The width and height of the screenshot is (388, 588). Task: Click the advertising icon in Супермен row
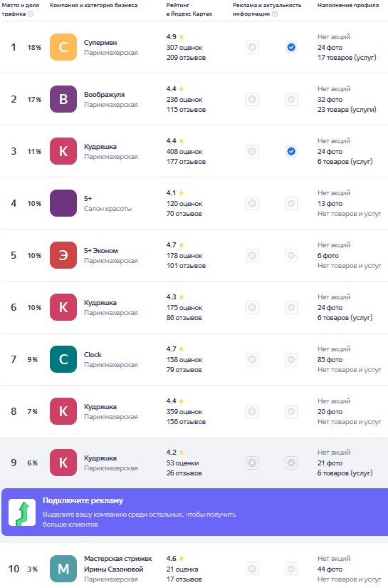[253, 47]
